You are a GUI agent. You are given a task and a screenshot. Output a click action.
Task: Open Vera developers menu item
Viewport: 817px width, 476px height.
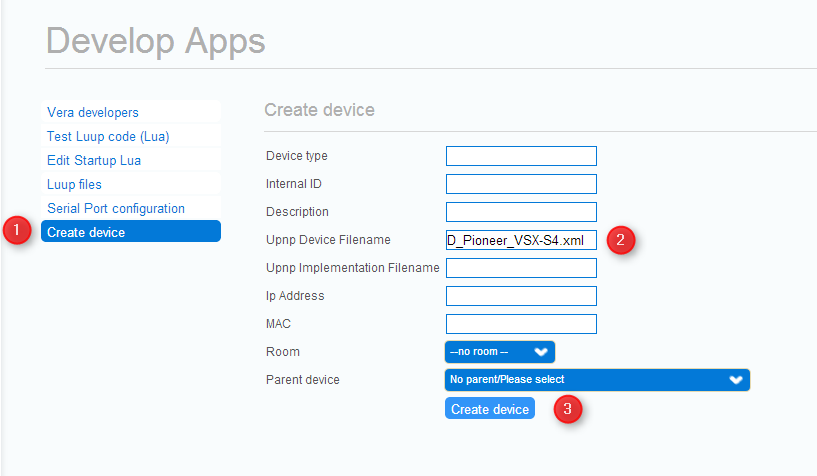pos(131,112)
